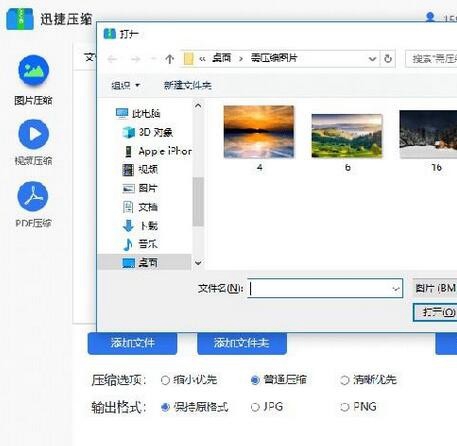Click the user account avatar icon
The height and width of the screenshot is (446, 457).
430,17
